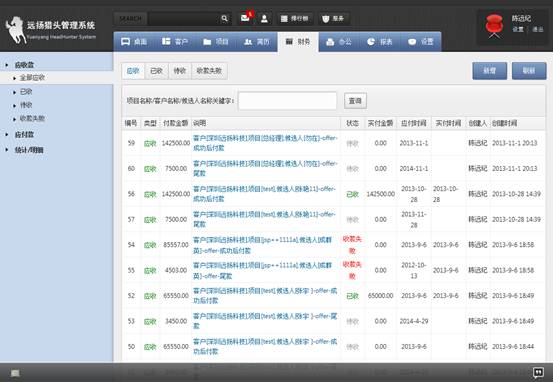This screenshot has width=553, height=382.
Task: Click the red chair avatar image
Action: click(494, 25)
